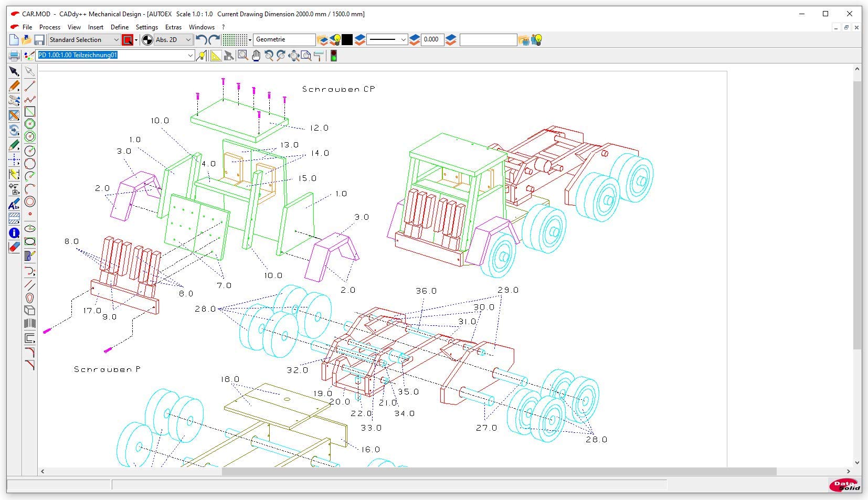
Task: Click the black color swatch
Action: 347,40
